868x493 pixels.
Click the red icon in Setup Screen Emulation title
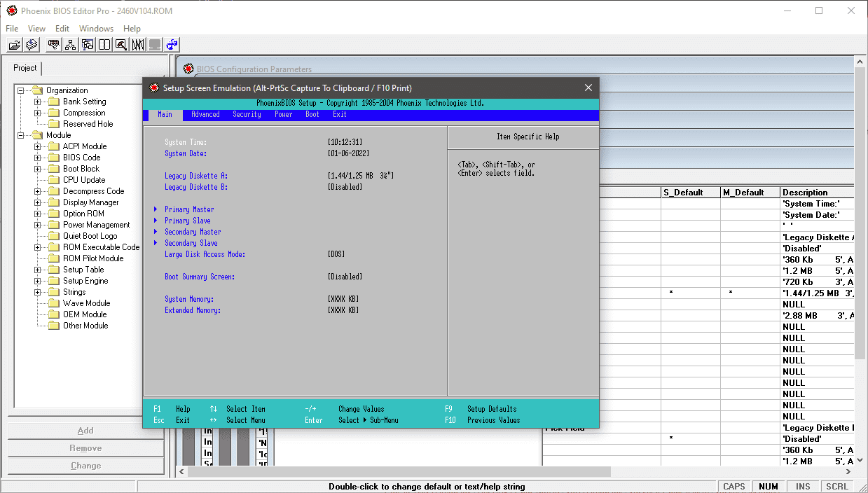click(x=154, y=88)
